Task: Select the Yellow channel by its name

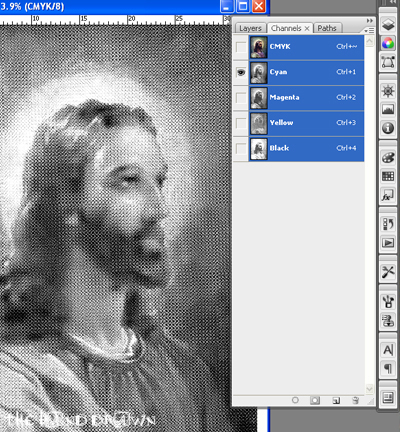Action: (x=281, y=123)
